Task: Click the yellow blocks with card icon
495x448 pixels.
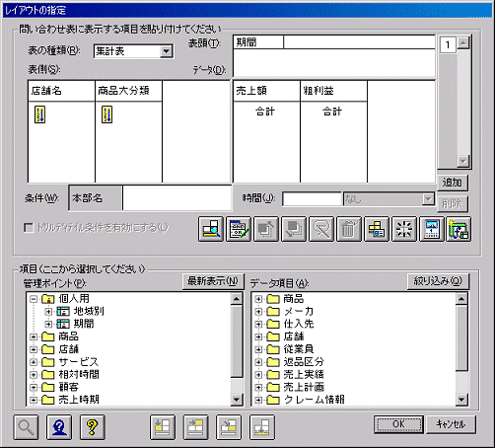Action: tap(377, 229)
